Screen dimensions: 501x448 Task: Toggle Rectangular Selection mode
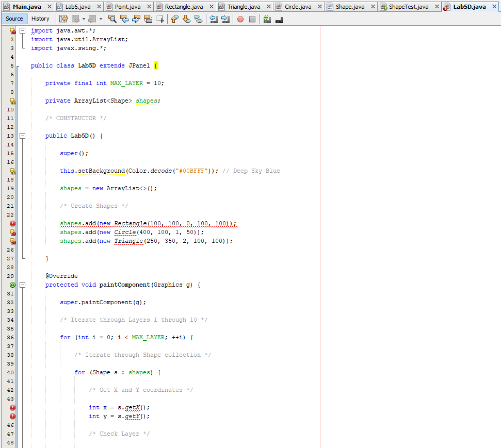coord(159,19)
